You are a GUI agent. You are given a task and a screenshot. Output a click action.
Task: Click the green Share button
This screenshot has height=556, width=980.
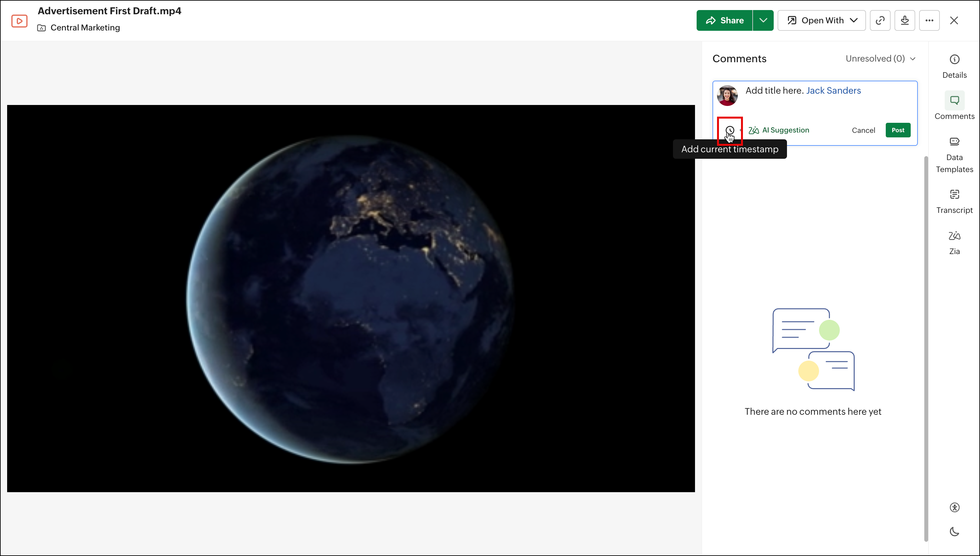724,20
